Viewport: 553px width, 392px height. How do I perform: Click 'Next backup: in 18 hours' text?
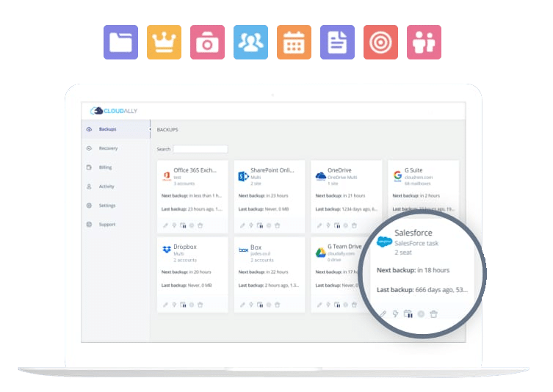(413, 270)
